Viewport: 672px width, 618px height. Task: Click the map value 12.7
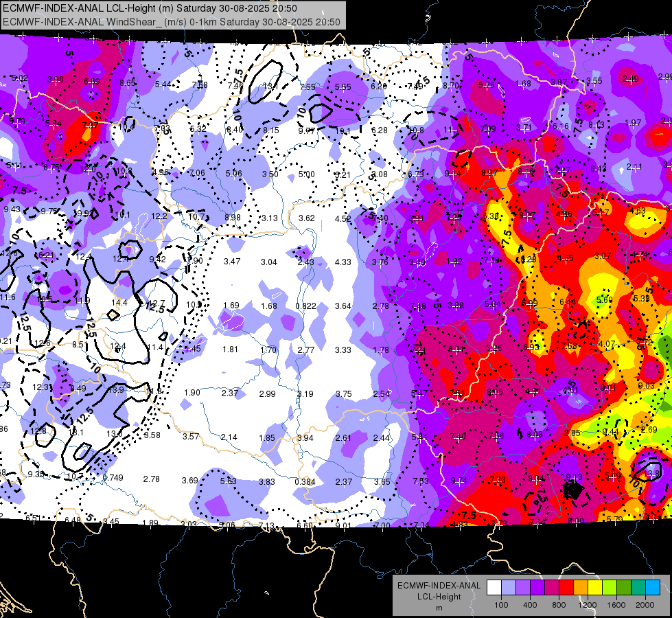tap(157, 304)
